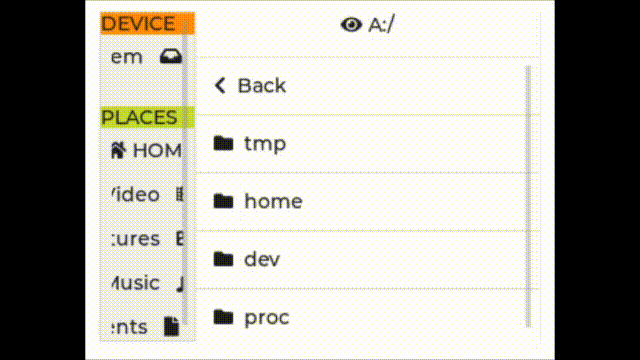Image resolution: width=640 pixels, height=360 pixels.
Task: Click the folder icon for proc
Action: 223,317
